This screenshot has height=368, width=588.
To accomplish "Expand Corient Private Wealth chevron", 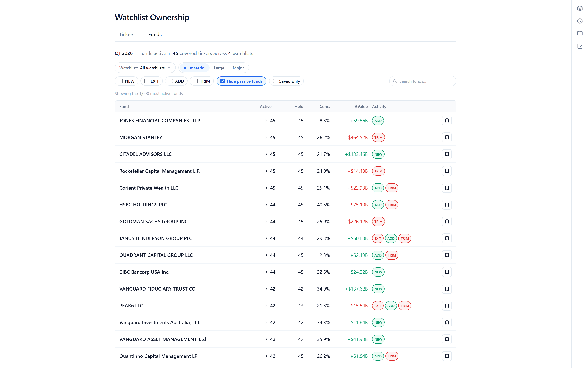I will coord(266,188).
